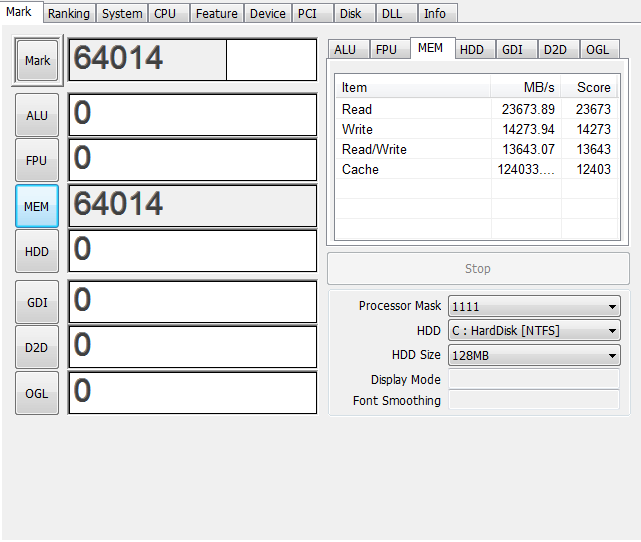The height and width of the screenshot is (542, 641).
Task: Open the Info tab
Action: 437,13
